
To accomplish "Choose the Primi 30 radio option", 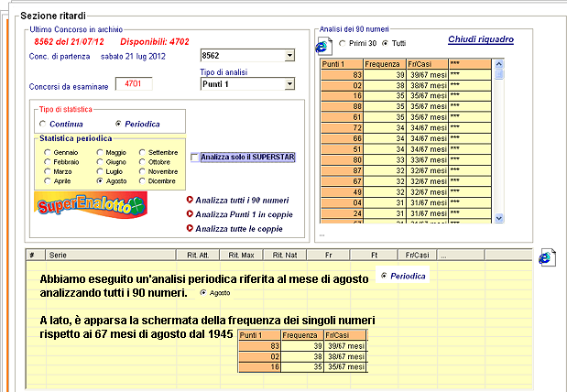I will (342, 43).
